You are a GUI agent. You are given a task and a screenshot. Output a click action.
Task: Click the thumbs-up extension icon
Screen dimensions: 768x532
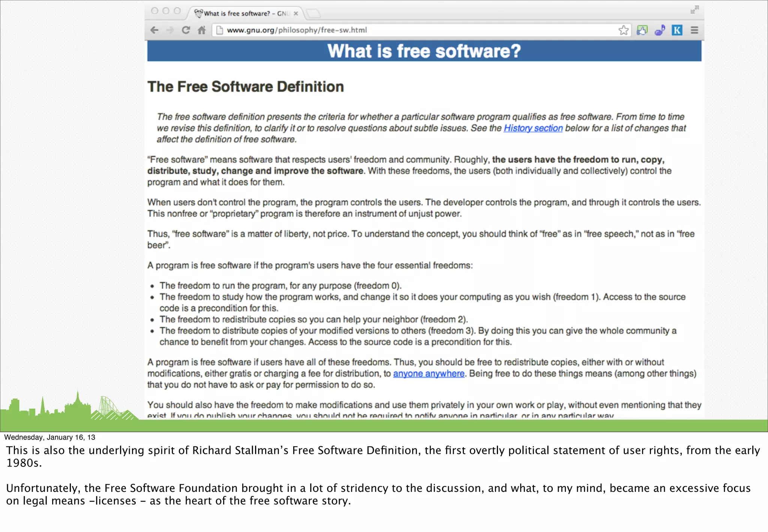coord(642,30)
